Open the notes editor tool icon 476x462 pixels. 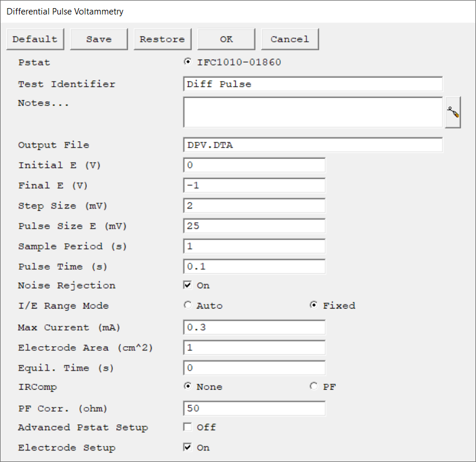point(453,112)
